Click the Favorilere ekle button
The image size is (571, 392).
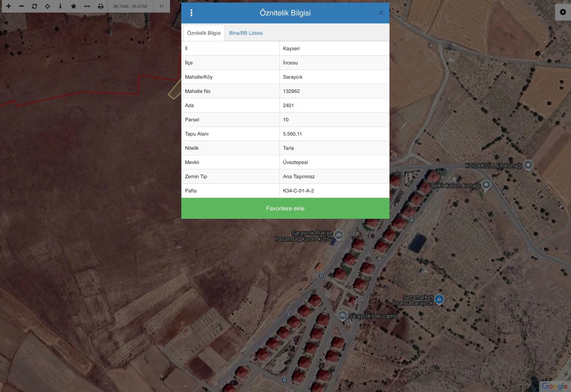pyautogui.click(x=285, y=208)
